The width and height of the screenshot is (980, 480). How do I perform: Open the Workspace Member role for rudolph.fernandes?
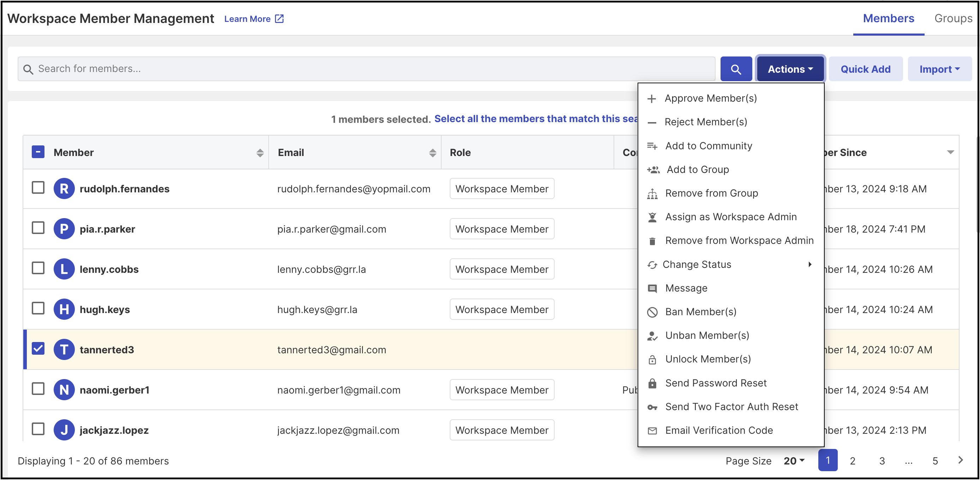[x=502, y=189]
